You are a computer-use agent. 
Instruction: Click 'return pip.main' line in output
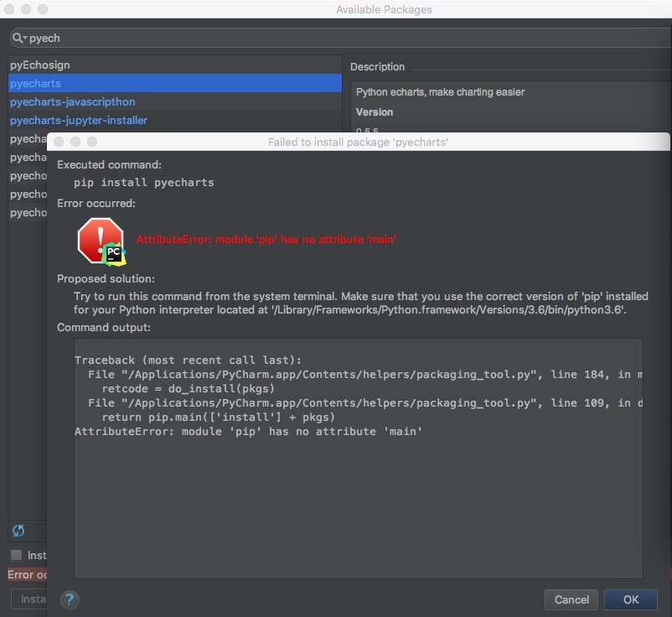click(218, 417)
